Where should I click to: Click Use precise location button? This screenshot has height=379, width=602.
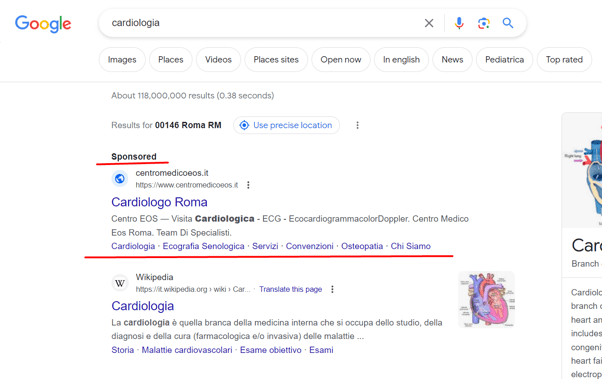[x=286, y=125]
